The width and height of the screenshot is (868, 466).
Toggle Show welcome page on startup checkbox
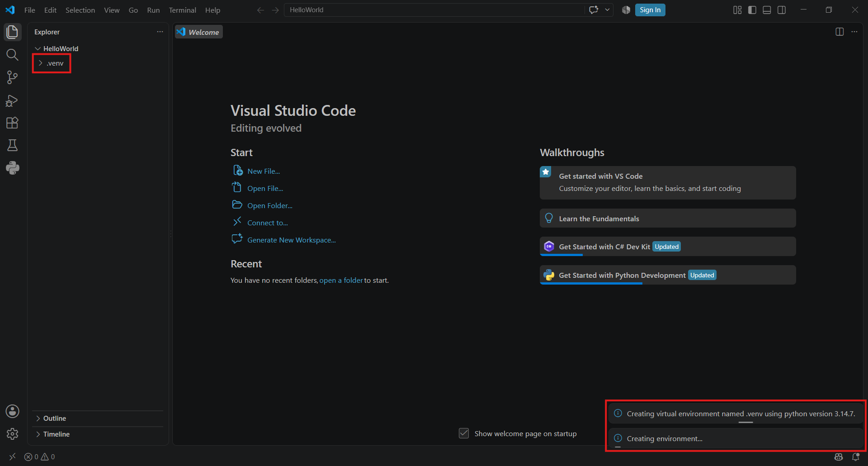[464, 433]
